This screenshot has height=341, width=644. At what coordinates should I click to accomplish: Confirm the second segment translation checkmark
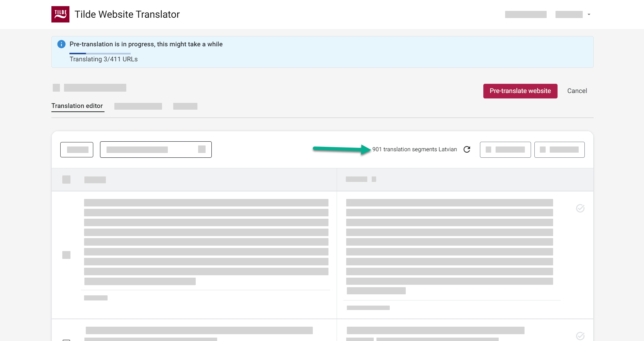pos(580,336)
